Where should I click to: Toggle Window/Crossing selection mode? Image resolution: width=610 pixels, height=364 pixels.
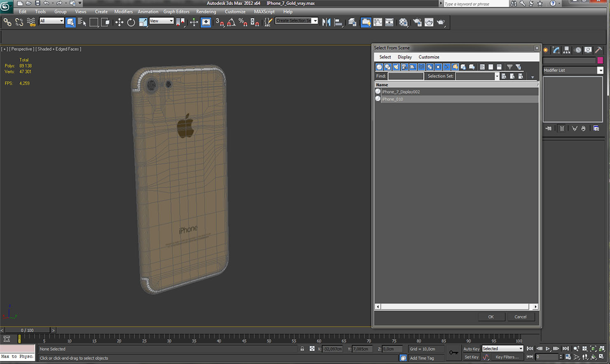point(105,22)
